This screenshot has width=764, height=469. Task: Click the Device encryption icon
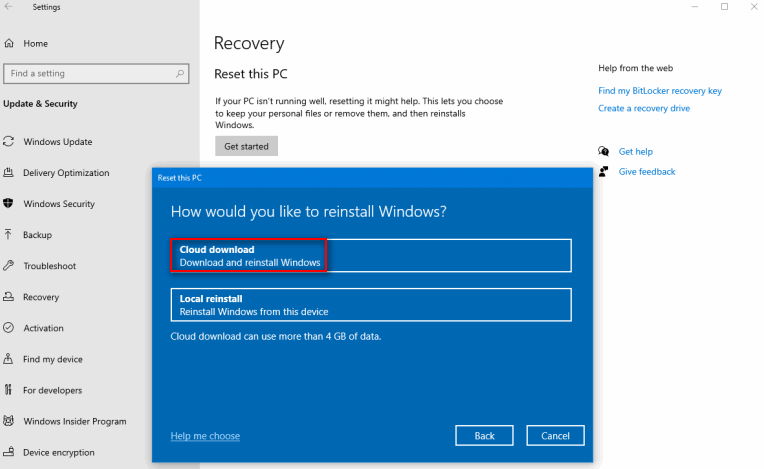tap(8, 452)
